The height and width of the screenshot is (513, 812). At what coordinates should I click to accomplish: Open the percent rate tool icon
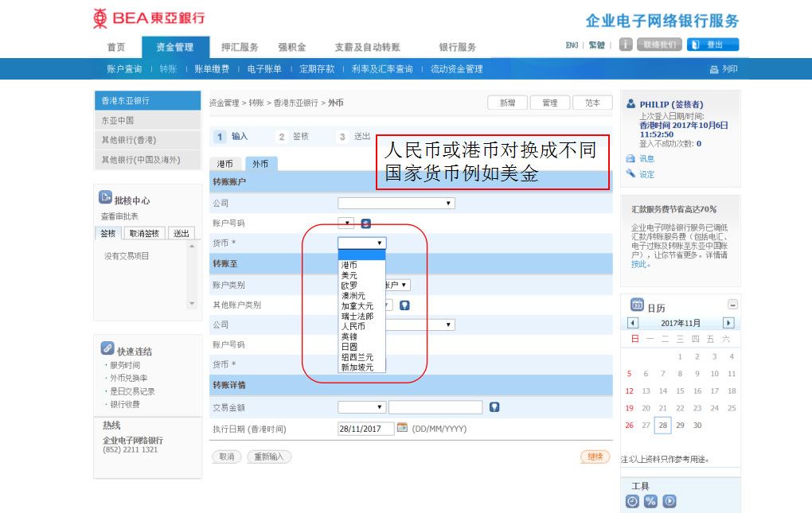pos(650,501)
